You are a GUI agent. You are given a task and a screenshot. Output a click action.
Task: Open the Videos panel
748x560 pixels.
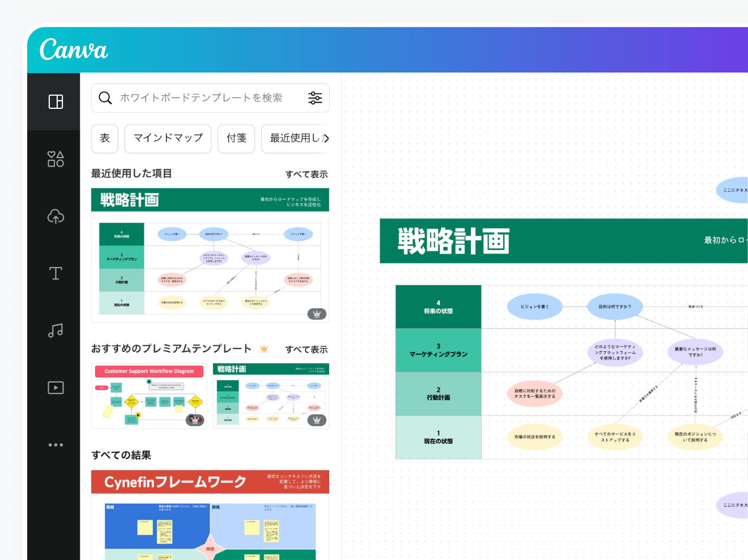coord(55,388)
